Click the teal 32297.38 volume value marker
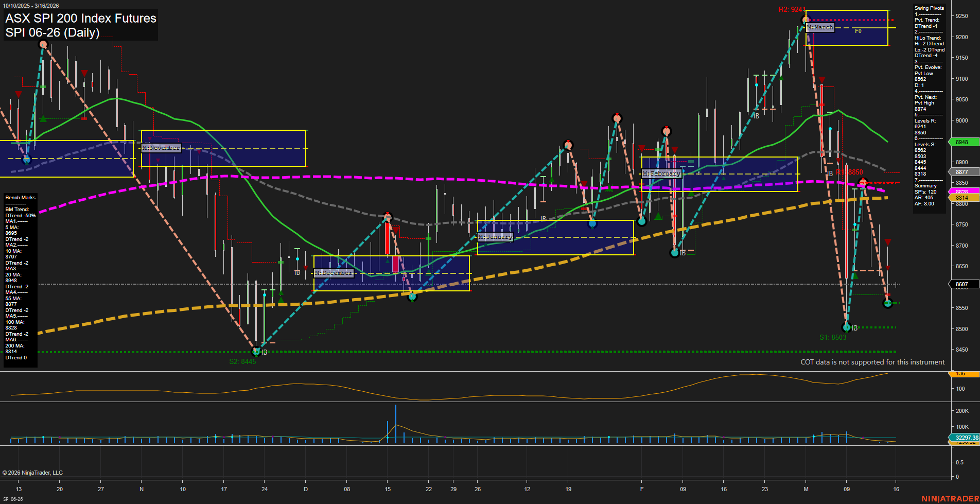Image resolution: width=980 pixels, height=504 pixels. click(967, 437)
